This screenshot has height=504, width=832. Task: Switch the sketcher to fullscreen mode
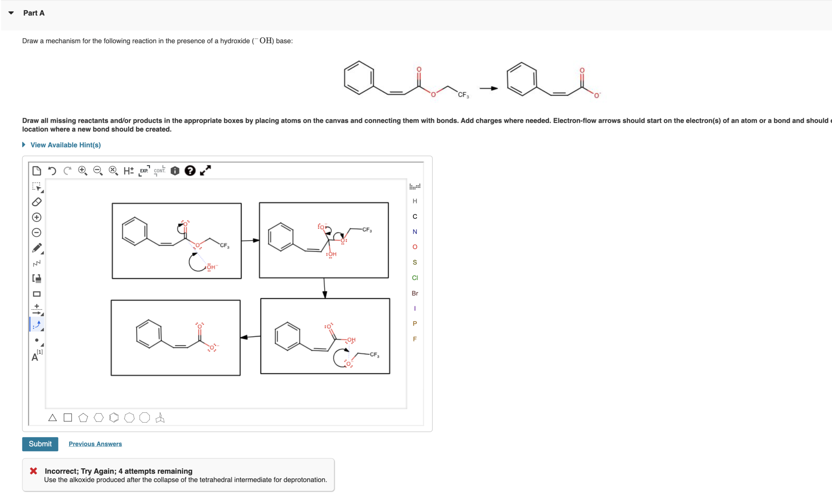pyautogui.click(x=205, y=170)
